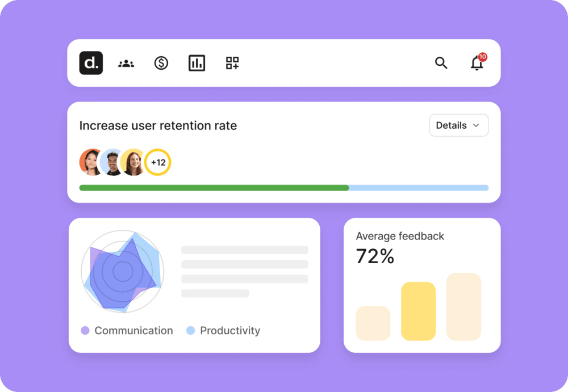
Task: Open the people/team icon
Action: coord(126,64)
